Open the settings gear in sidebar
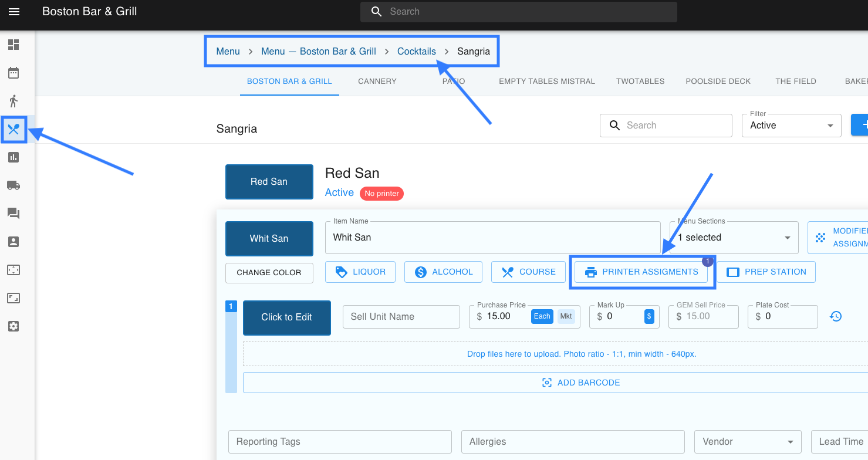 point(13,326)
